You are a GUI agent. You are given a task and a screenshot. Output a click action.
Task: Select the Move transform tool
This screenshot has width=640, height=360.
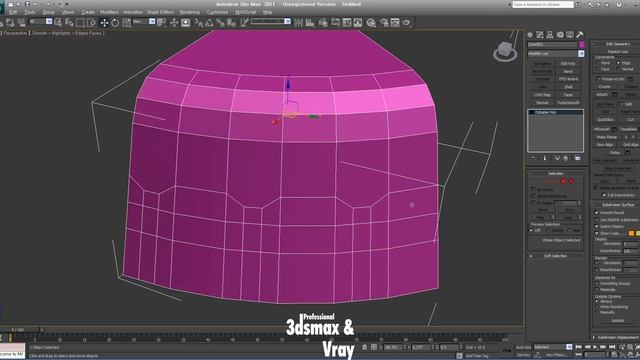click(104, 23)
